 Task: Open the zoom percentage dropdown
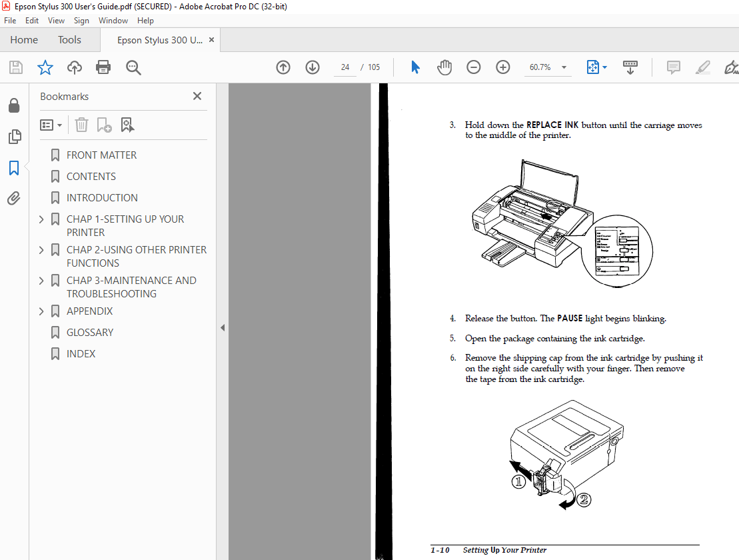pyautogui.click(x=564, y=67)
